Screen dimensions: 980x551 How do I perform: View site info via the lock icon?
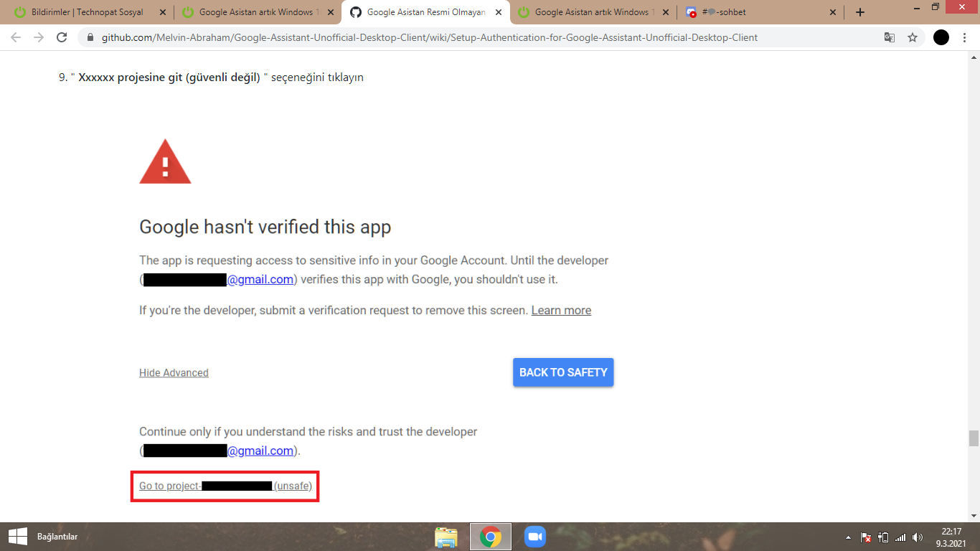[90, 37]
